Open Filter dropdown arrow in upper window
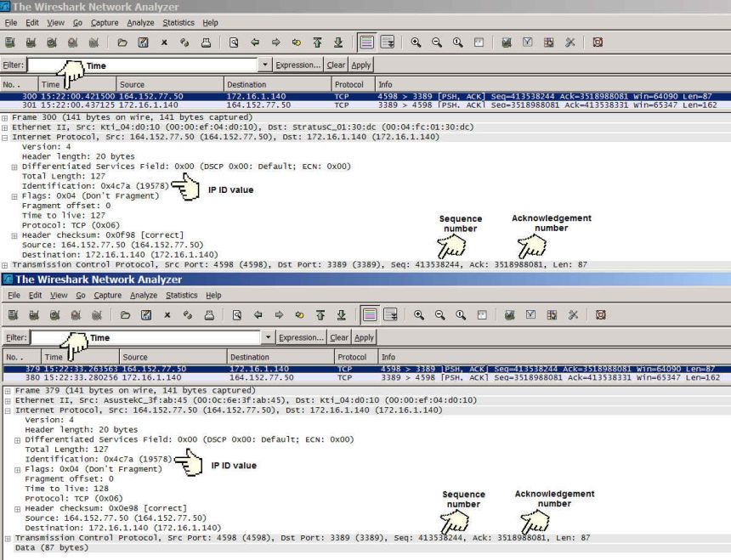The image size is (731, 560). coord(264,65)
